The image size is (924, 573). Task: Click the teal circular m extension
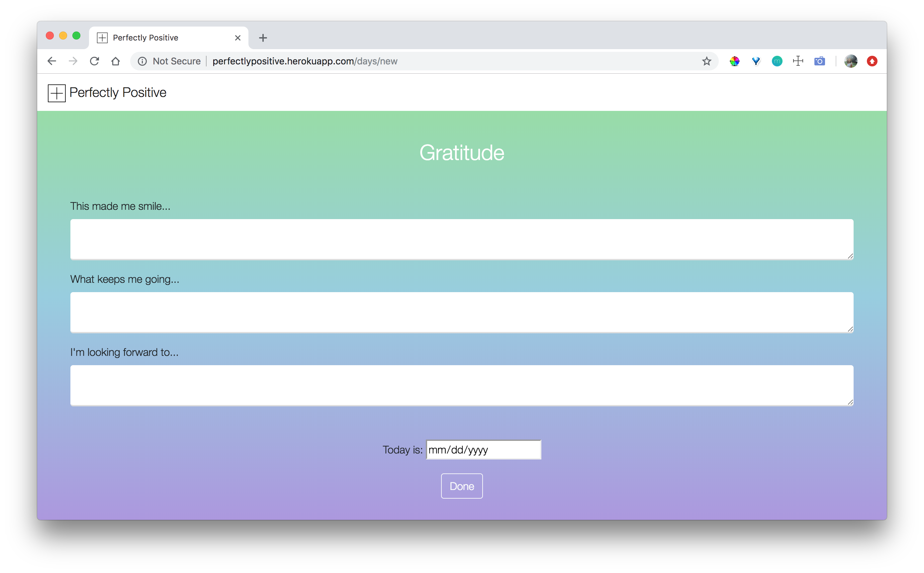click(x=777, y=61)
